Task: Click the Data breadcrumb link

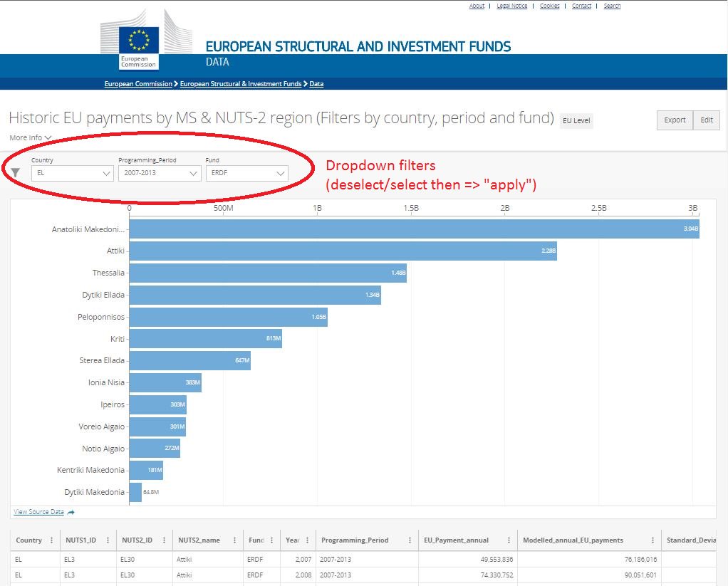Action: (316, 83)
